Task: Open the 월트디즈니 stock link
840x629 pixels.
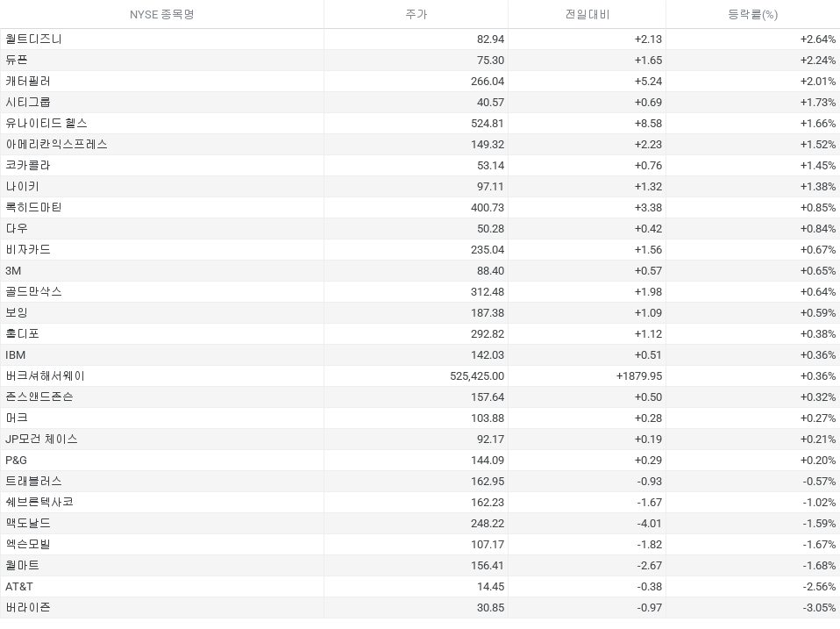Action: [34, 39]
